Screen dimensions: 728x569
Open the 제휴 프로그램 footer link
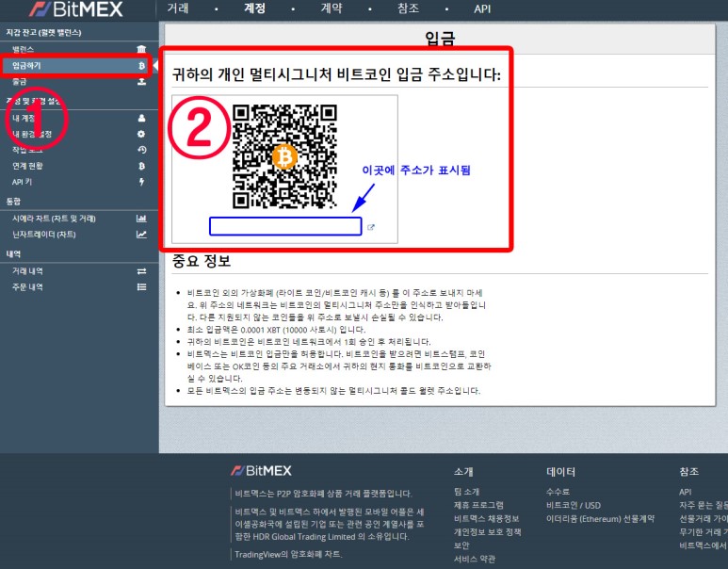(x=478, y=505)
